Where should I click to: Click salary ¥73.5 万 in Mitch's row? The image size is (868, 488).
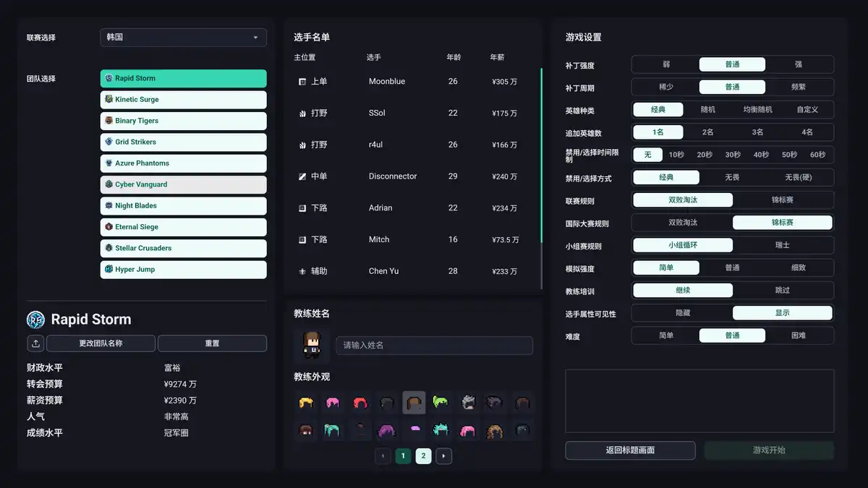point(506,240)
